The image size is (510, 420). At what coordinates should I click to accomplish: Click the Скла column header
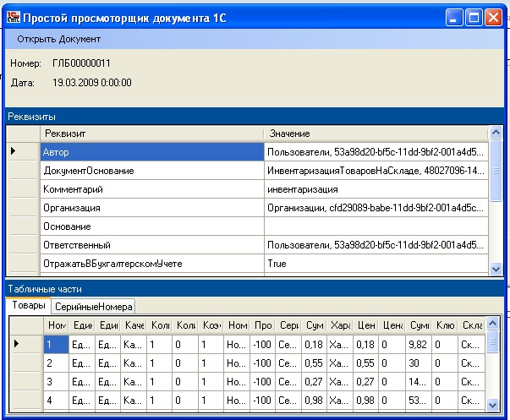pos(472,325)
